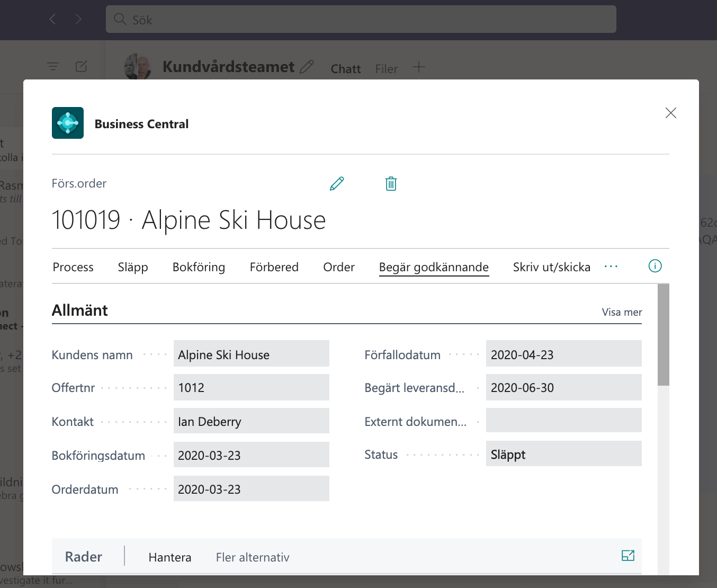Click the Business Central app logo

point(68,123)
